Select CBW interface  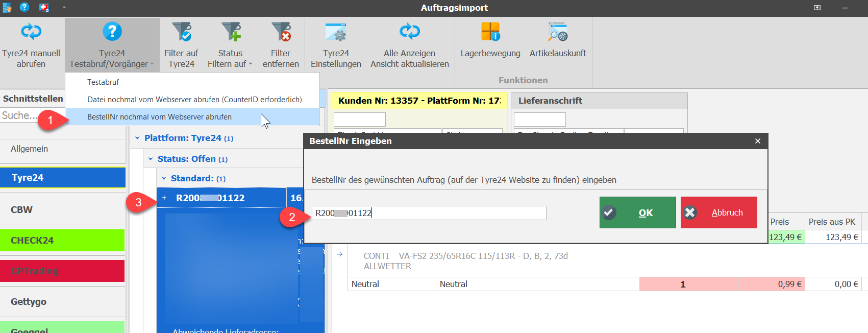63,210
